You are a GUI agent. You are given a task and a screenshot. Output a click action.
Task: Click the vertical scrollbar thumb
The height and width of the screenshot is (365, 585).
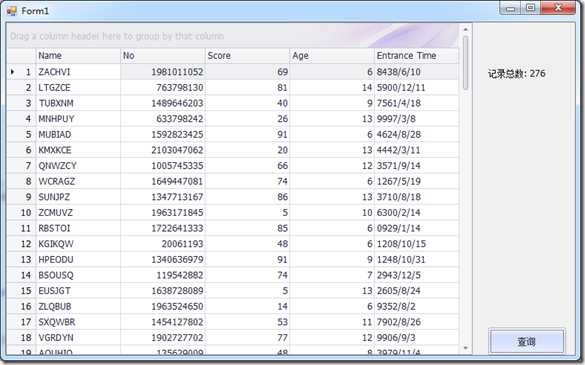click(x=465, y=63)
